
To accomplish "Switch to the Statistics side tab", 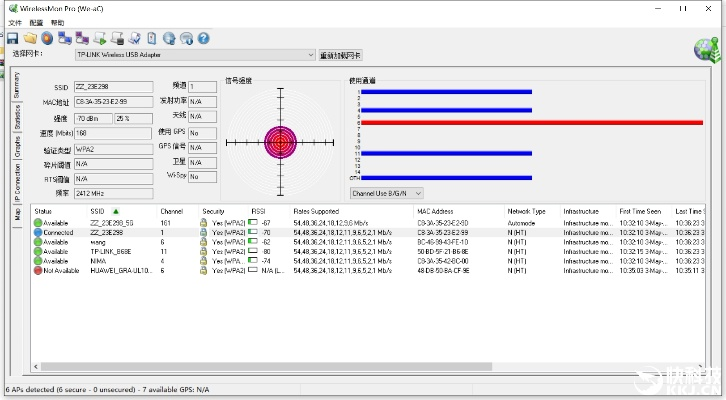I will [x=16, y=118].
